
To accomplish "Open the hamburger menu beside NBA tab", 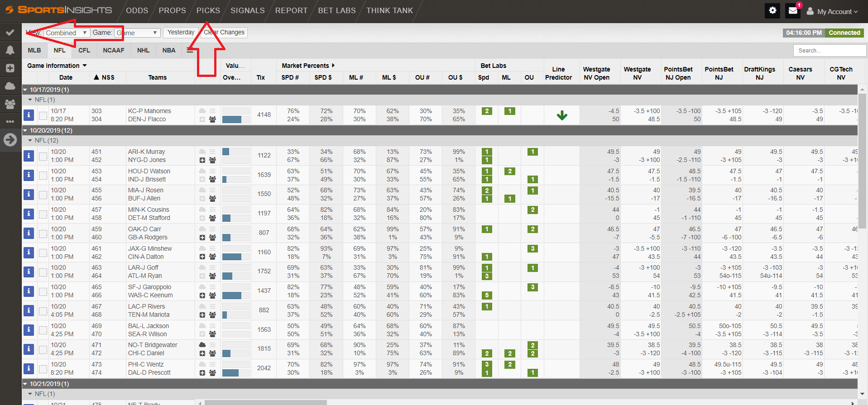I will point(190,50).
